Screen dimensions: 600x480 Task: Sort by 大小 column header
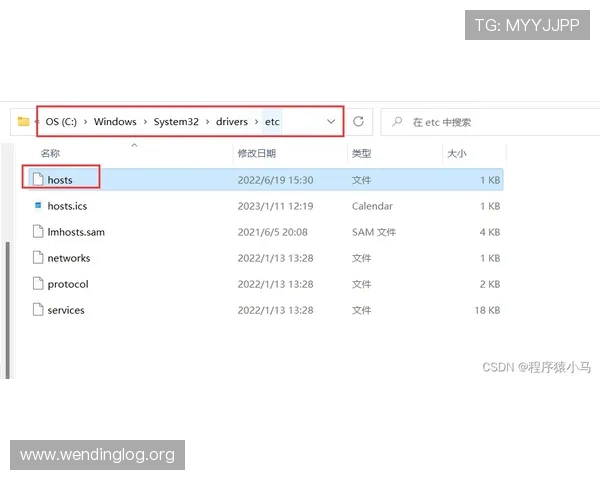[457, 153]
